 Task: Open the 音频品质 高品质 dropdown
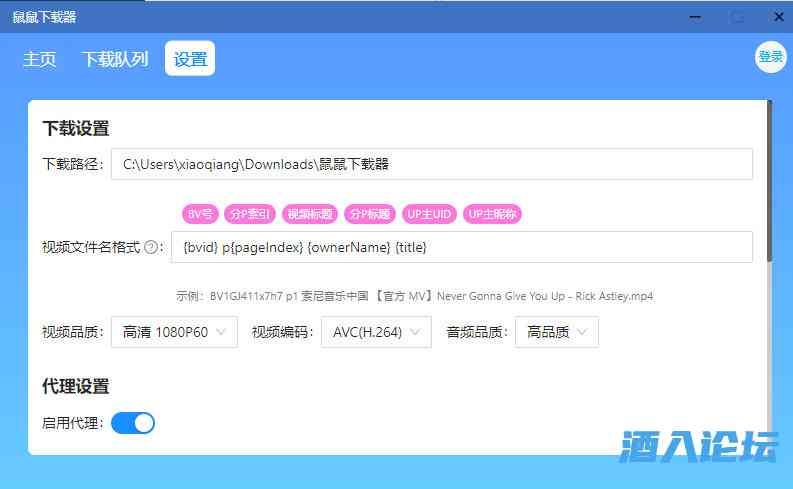point(556,332)
